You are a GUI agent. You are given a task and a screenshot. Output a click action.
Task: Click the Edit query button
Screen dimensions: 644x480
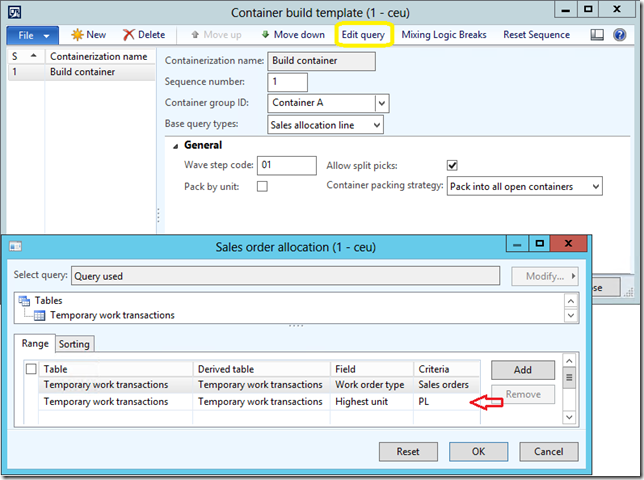363,35
